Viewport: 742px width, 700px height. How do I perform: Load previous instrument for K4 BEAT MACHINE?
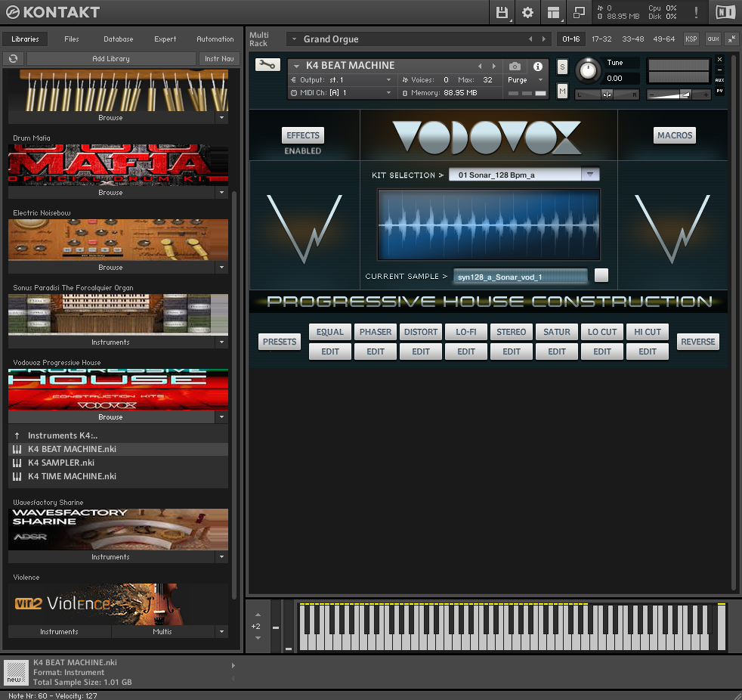pos(480,67)
